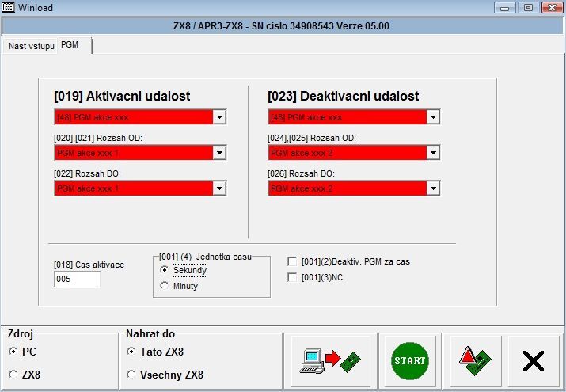Enable Deaktiv. PGM za cas checkbox
The height and width of the screenshot is (392, 566).
[292, 261]
